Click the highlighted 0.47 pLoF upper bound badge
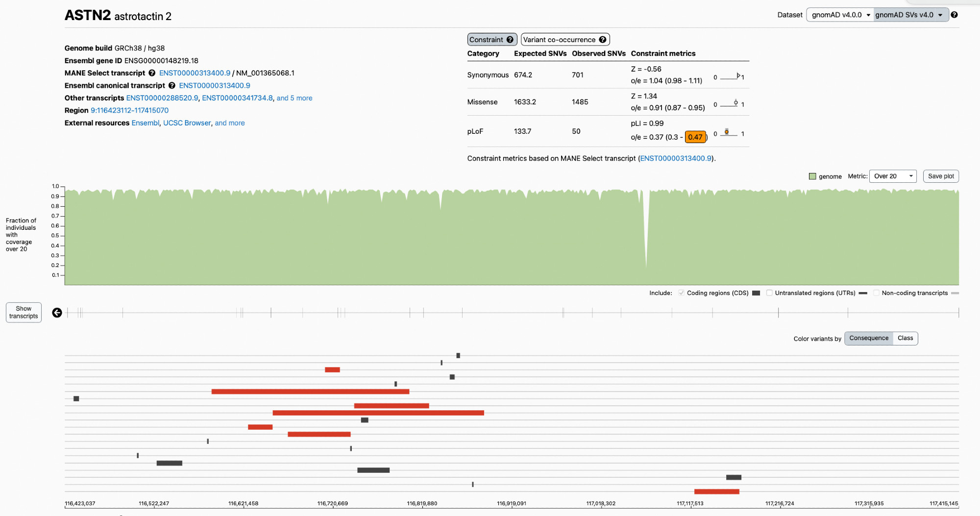This screenshot has width=980, height=516. click(695, 137)
